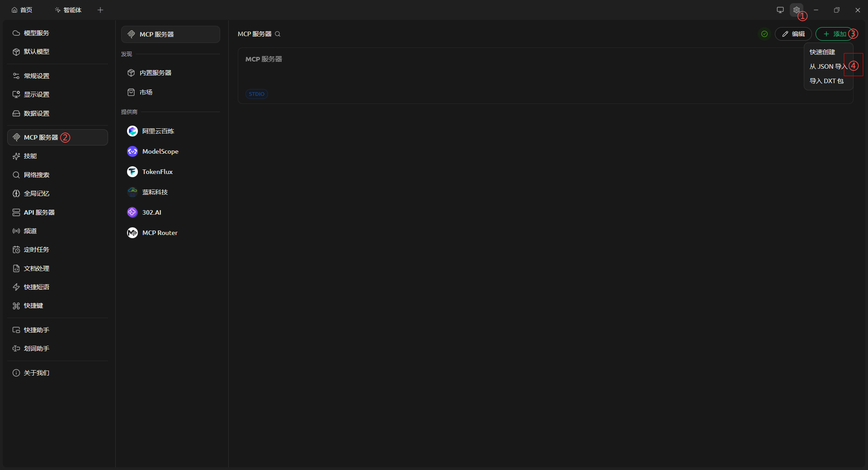
Task: Switch to the 智能体 tab
Action: (x=68, y=10)
